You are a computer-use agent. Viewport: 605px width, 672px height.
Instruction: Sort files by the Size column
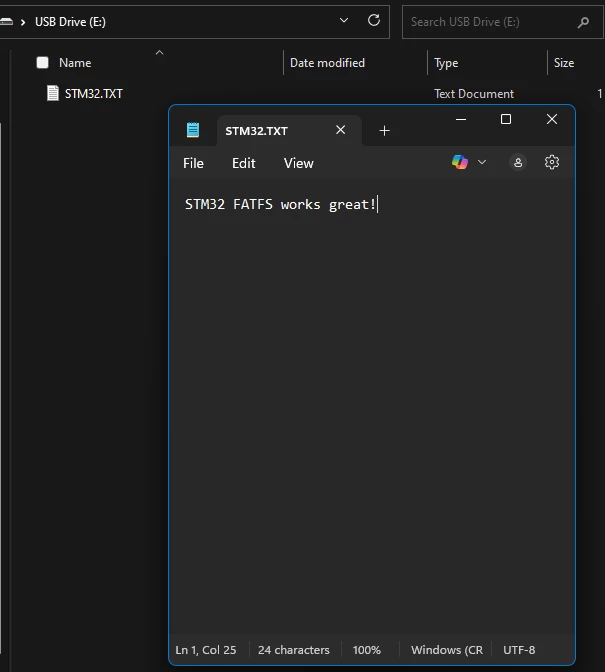(x=564, y=63)
